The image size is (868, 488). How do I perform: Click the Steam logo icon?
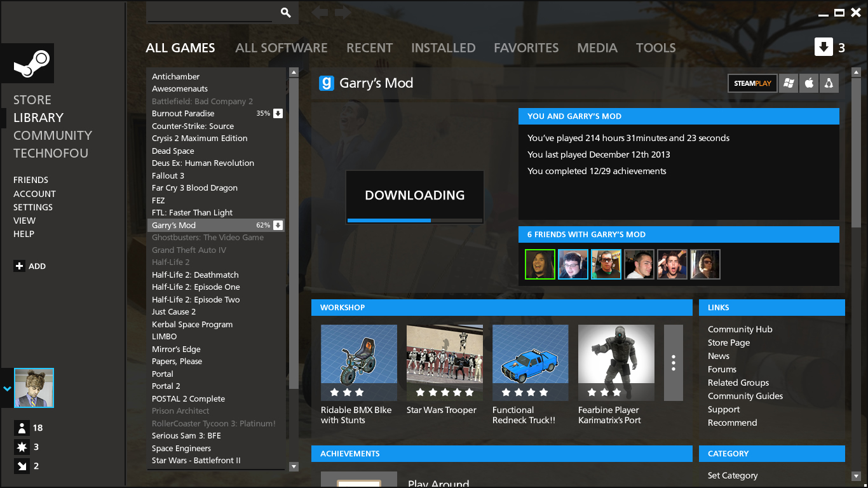32,63
